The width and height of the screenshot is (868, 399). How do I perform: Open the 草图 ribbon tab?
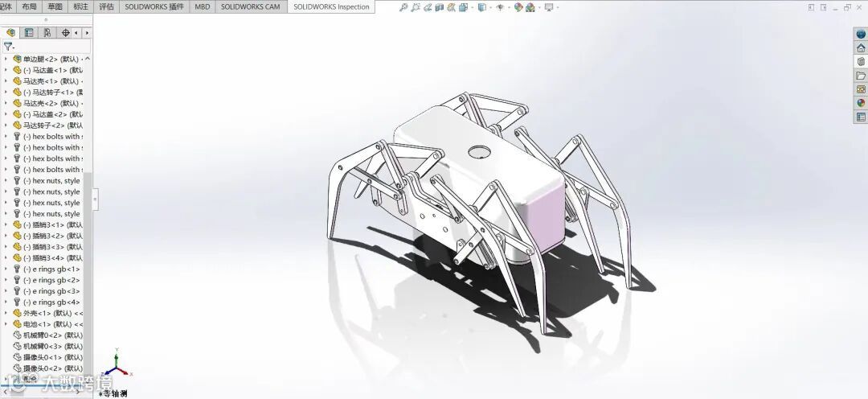coord(55,6)
